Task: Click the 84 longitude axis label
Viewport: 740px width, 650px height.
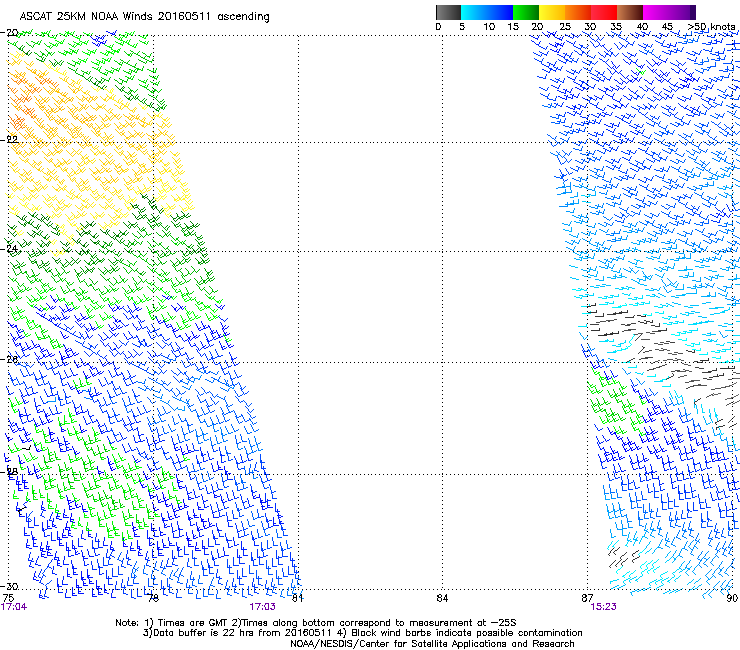Action: coord(442,598)
